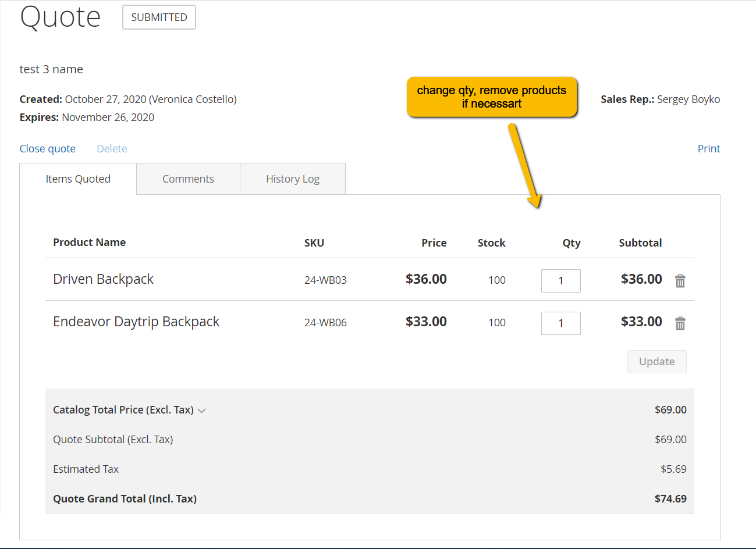Click the Close quote link
Viewport: 756px width, 549px height.
coord(48,149)
